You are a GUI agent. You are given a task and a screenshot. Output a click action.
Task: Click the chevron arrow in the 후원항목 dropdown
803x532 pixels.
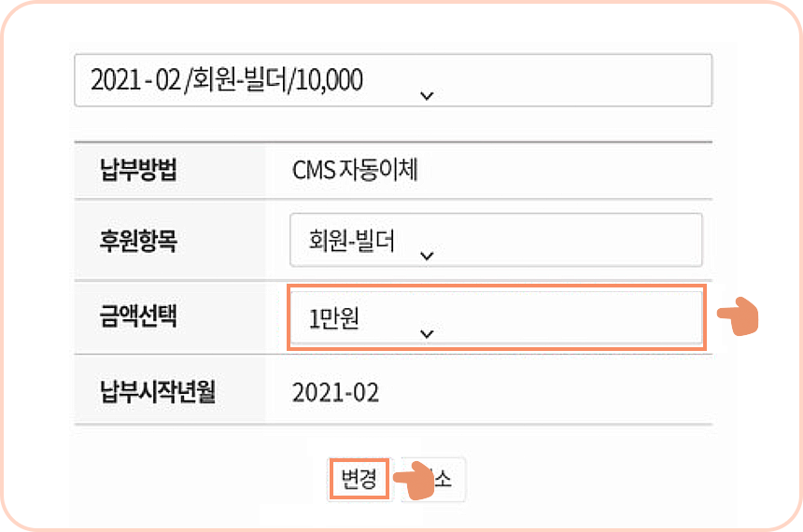click(427, 256)
